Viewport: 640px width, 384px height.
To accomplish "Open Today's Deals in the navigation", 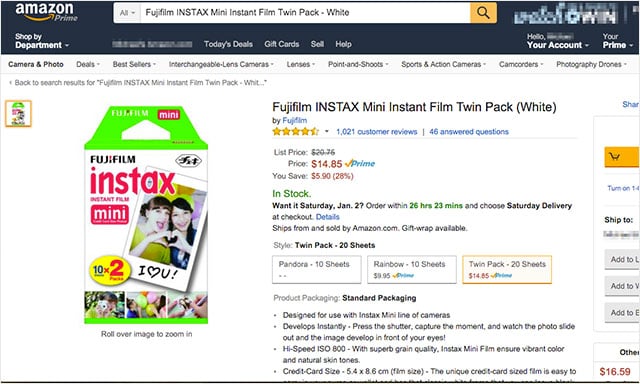I will tap(228, 44).
